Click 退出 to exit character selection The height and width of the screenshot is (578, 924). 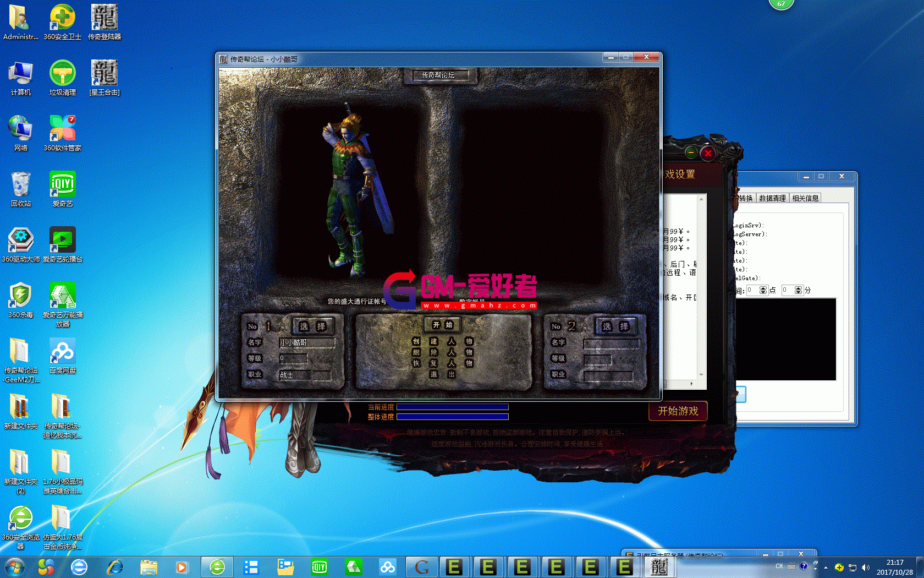pyautogui.click(x=443, y=374)
